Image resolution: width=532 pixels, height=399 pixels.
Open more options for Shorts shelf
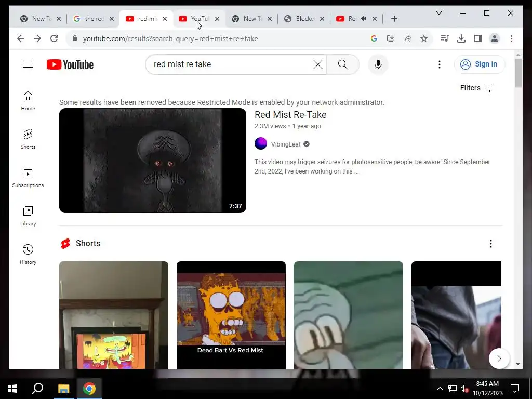pyautogui.click(x=490, y=244)
